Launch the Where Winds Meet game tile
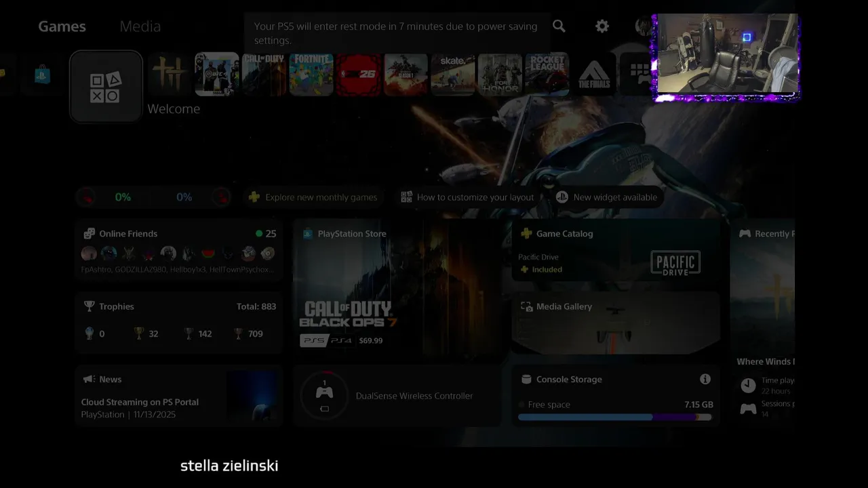This screenshot has width=868, height=488. pyautogui.click(x=170, y=74)
